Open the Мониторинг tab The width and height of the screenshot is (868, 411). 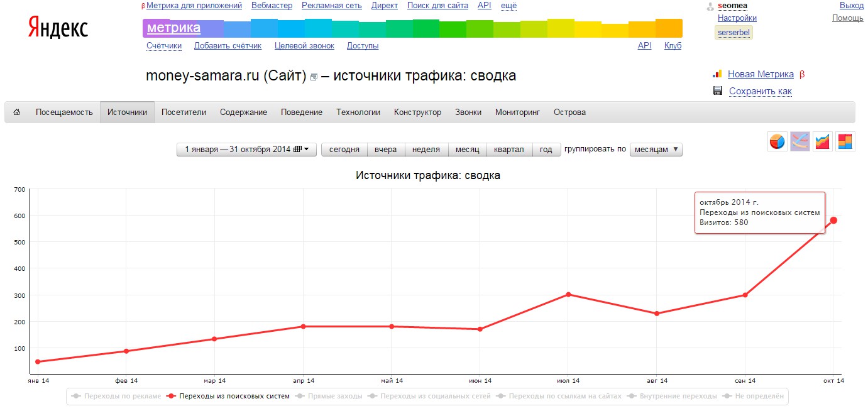click(517, 112)
